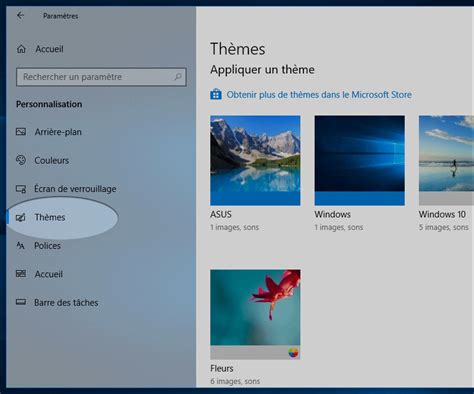Click the Arrière-plan picture icon
Screen dimensions: 474x394
(21, 132)
